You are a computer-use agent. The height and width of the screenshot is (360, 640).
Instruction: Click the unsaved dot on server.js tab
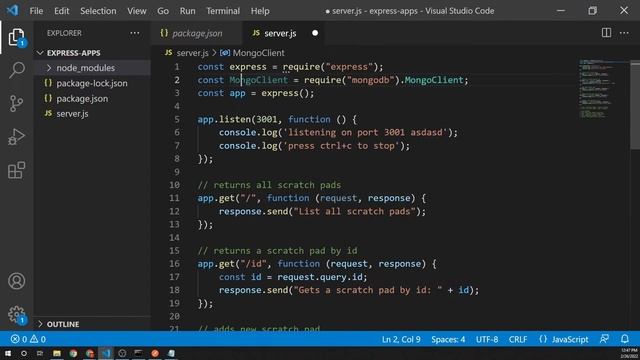coord(315,33)
